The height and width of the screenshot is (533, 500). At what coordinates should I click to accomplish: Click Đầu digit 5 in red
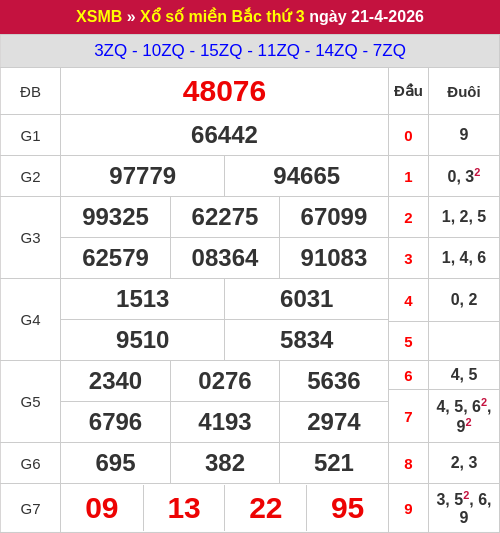[408, 342]
